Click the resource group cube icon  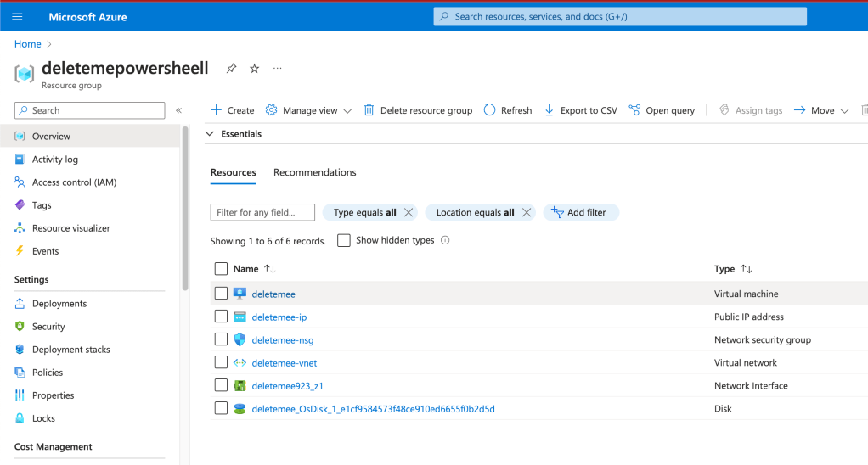coord(25,74)
